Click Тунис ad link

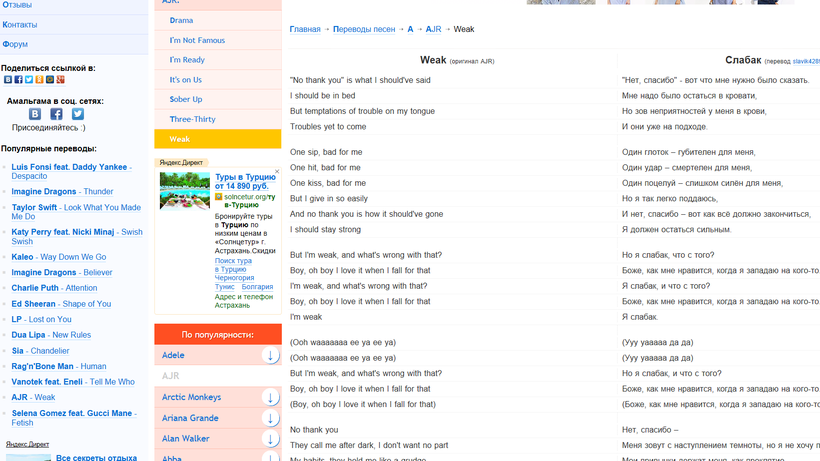(225, 287)
